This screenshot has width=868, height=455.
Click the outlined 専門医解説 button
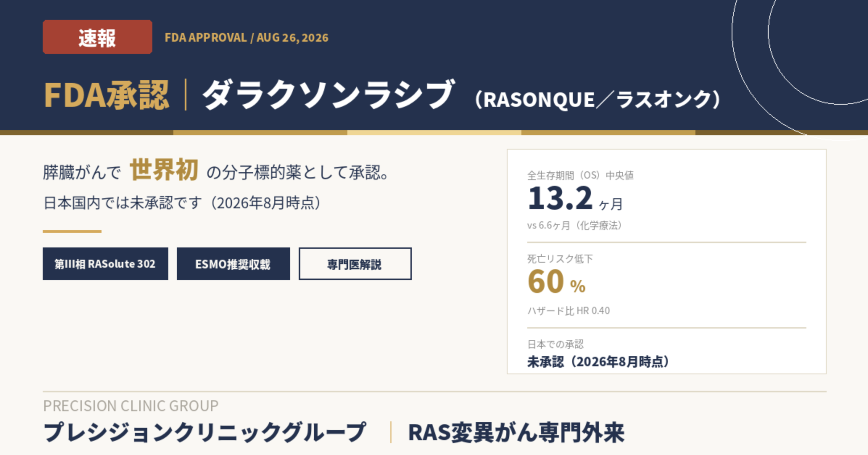(x=355, y=264)
